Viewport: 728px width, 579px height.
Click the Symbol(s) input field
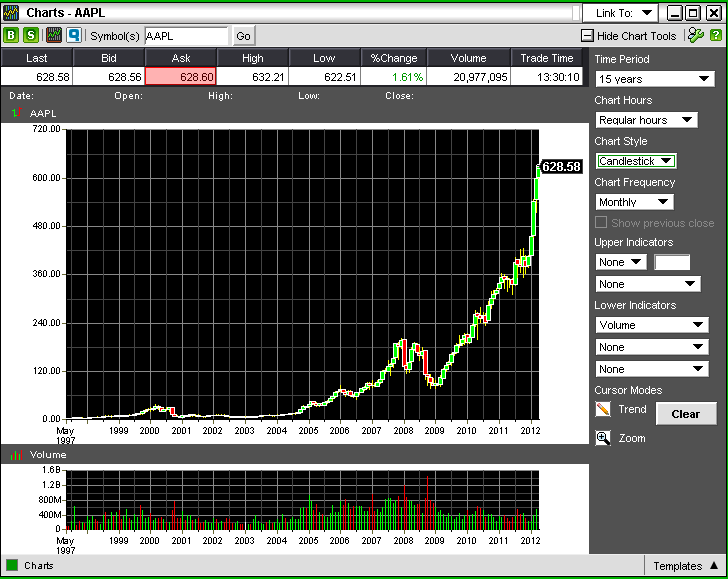186,36
